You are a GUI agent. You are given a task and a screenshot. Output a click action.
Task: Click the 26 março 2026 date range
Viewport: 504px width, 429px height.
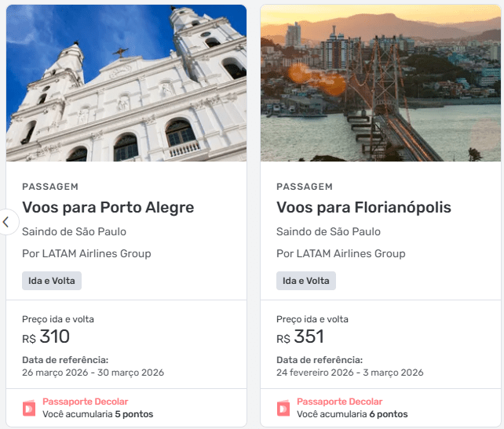pyautogui.click(x=93, y=373)
